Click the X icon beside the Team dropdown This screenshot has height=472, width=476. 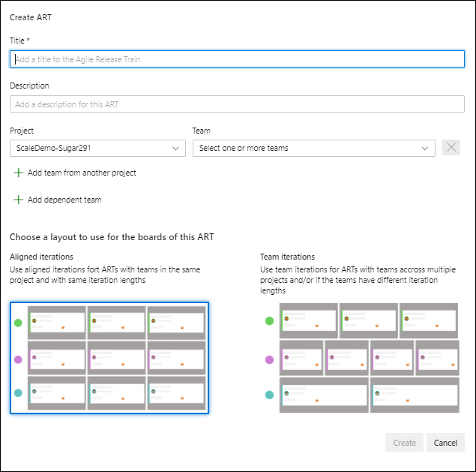tap(451, 148)
